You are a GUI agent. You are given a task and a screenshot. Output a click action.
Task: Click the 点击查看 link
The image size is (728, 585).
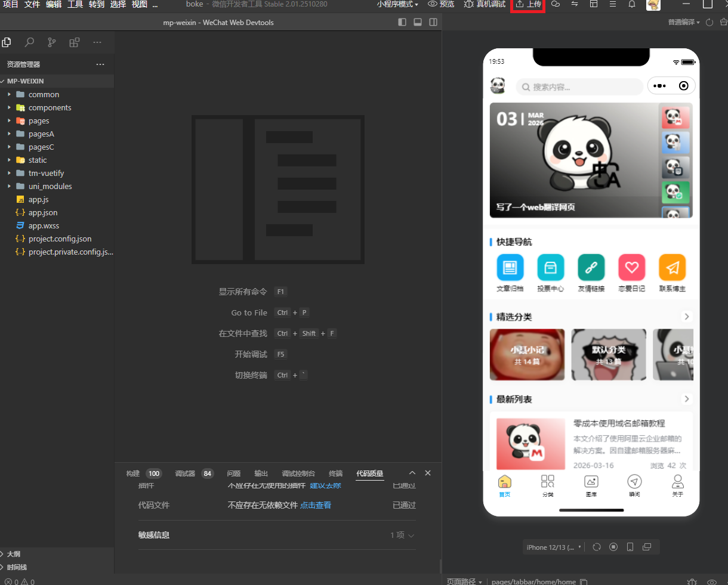click(316, 505)
